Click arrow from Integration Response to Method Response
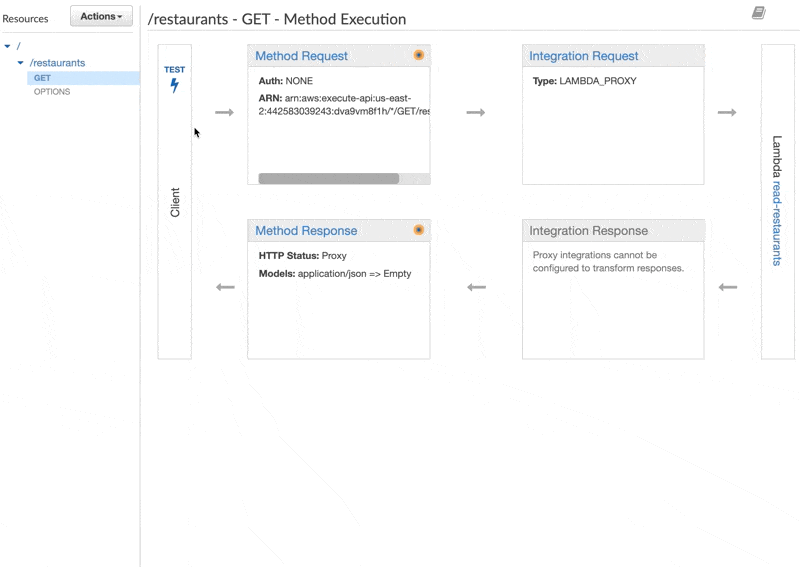The height and width of the screenshot is (567, 800). (x=476, y=288)
